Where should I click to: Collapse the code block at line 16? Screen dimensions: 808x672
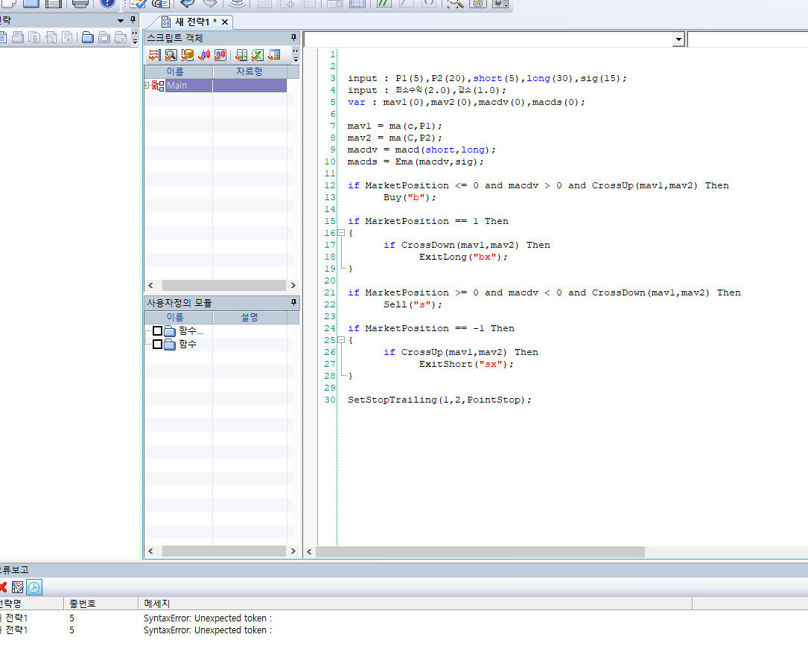tap(340, 233)
